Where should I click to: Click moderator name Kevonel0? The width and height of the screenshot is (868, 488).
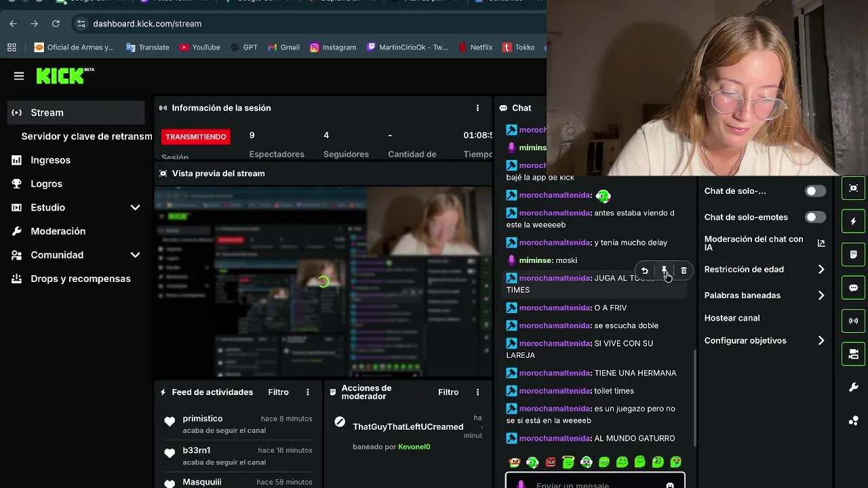tap(414, 447)
